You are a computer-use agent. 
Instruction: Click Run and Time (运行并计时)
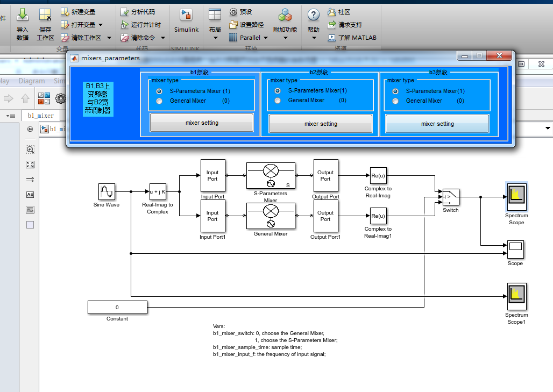pyautogui.click(x=141, y=25)
